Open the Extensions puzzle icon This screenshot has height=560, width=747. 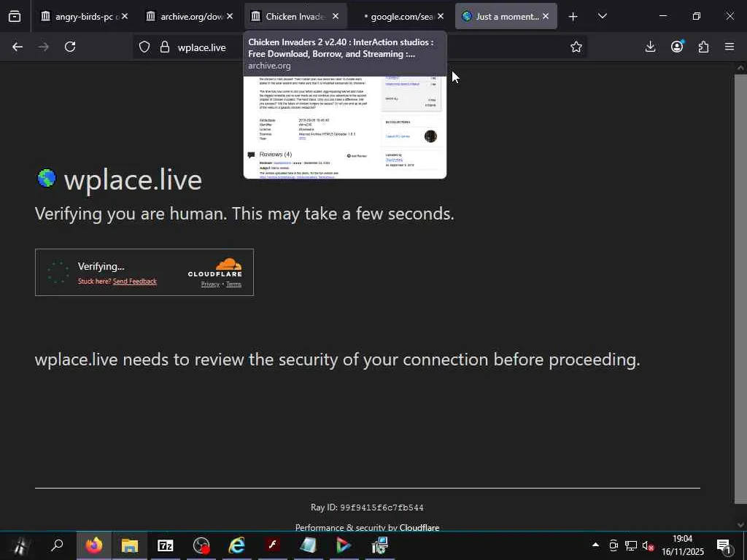703,47
